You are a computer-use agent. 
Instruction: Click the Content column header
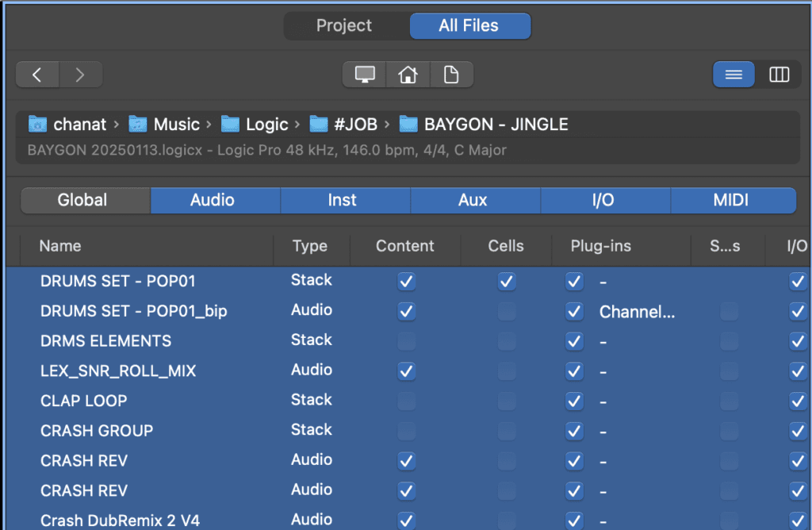(405, 246)
